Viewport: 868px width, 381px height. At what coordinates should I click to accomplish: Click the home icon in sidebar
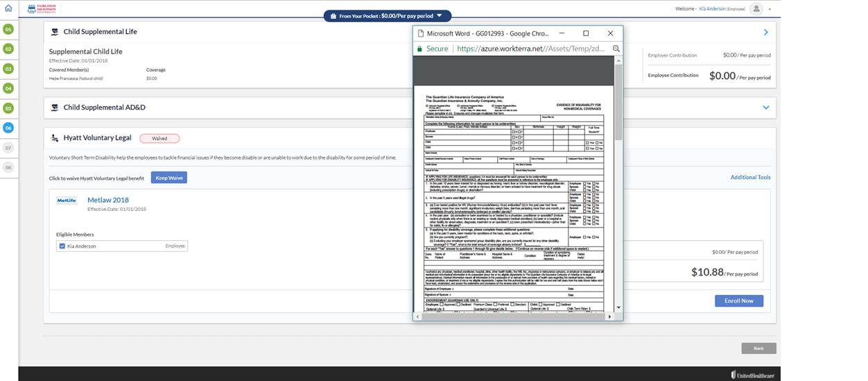(x=8, y=8)
